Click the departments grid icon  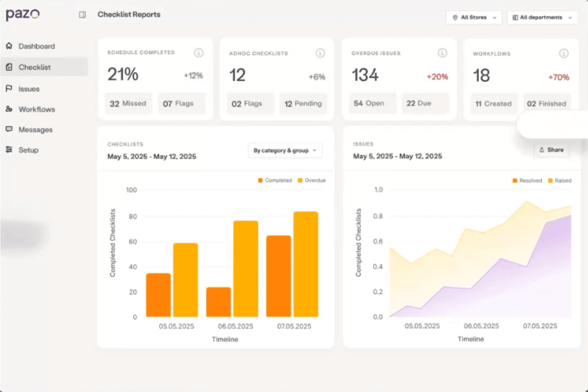click(515, 17)
